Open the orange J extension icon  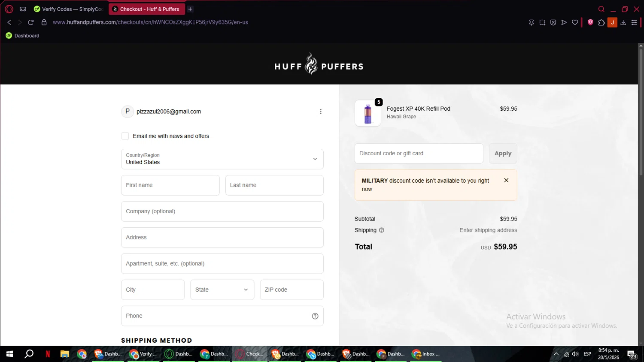click(x=613, y=22)
